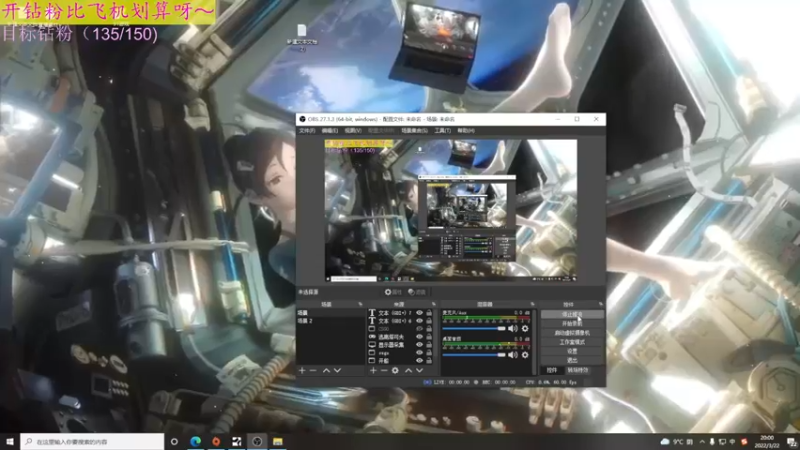Viewport: 800px width, 450px height.
Task: Adjust the 桌面音频 volume slider
Action: pos(474,355)
